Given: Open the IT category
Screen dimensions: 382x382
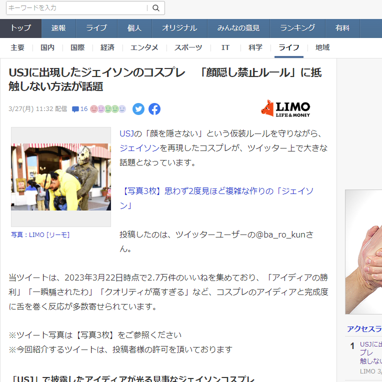Looking at the screenshot, I should (225, 48).
